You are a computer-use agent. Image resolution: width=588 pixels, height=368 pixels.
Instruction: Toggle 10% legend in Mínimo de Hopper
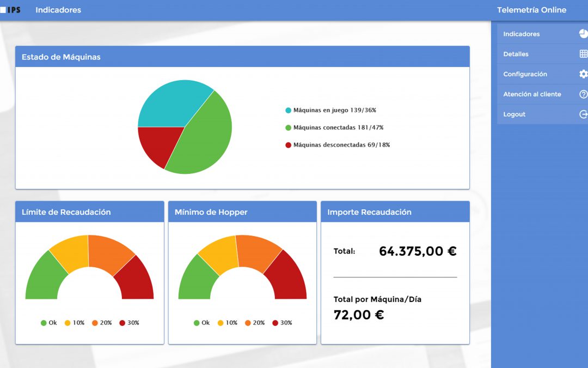point(227,323)
